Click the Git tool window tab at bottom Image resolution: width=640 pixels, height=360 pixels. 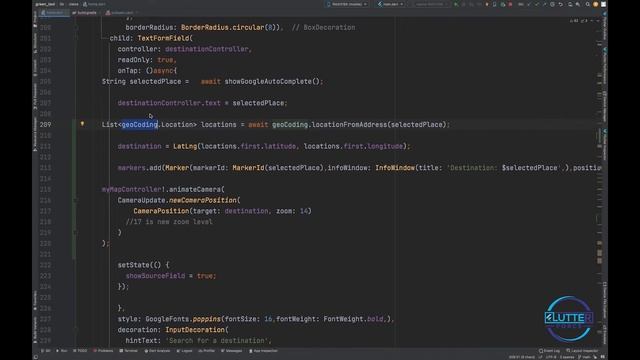pyautogui.click(x=46, y=351)
